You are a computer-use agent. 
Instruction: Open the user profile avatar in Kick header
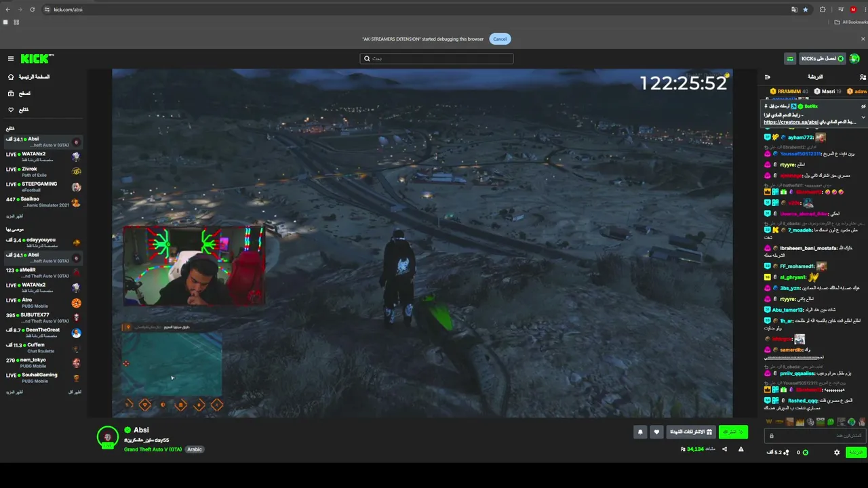(855, 59)
